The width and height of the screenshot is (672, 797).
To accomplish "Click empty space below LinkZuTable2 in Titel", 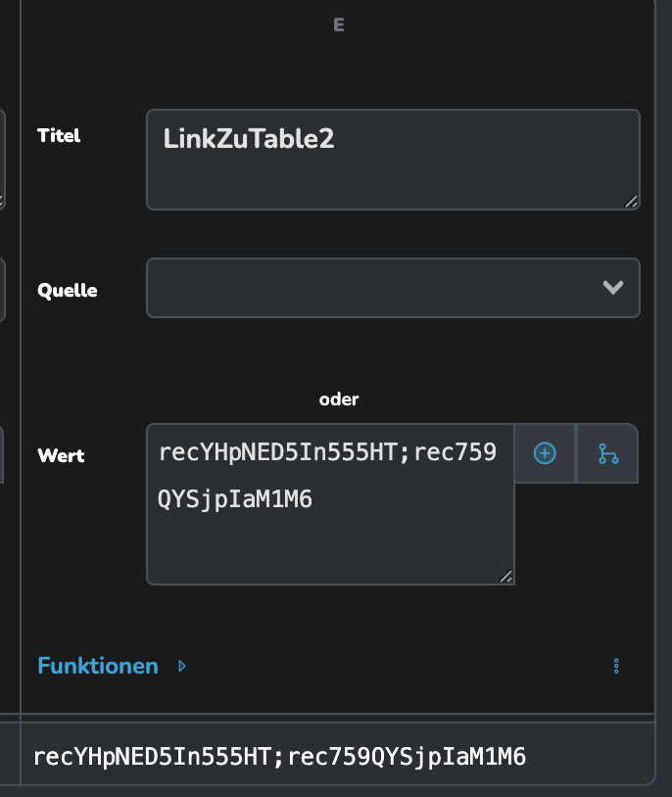I will point(393,180).
